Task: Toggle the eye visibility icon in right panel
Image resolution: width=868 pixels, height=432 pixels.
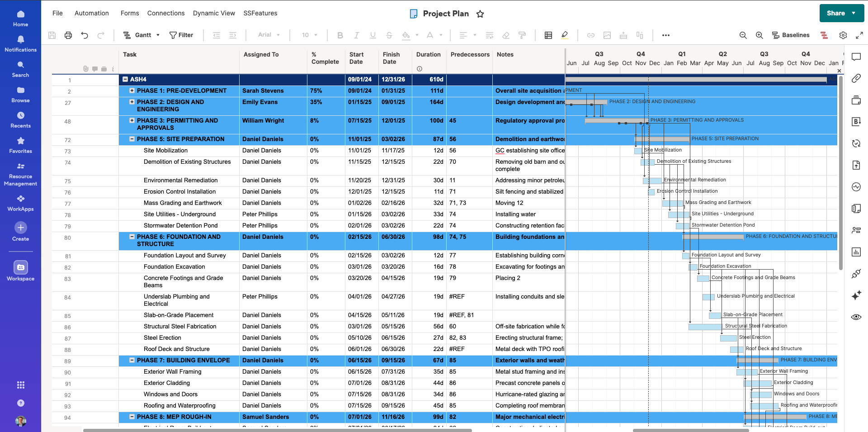Action: (856, 317)
